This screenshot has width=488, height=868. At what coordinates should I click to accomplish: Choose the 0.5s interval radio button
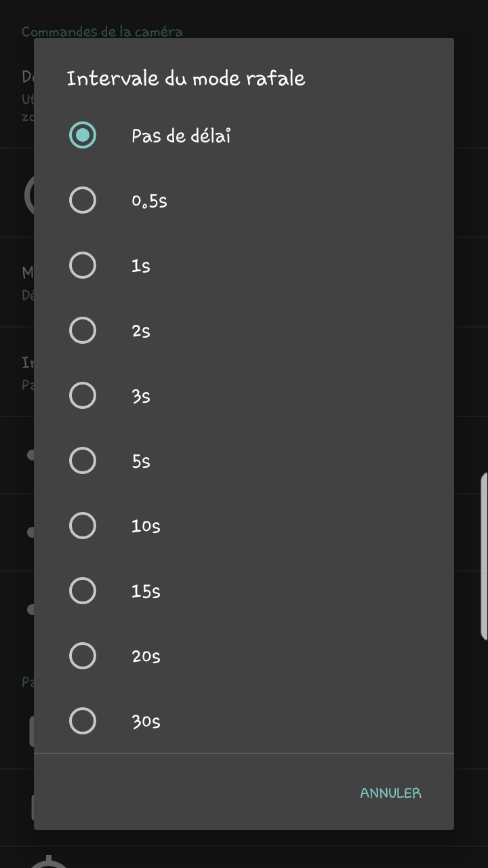click(83, 200)
